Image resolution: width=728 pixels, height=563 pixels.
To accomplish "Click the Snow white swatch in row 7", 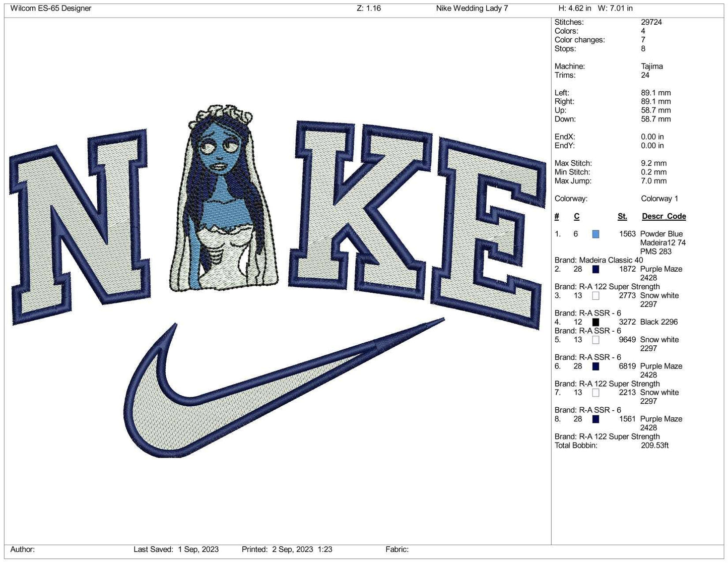I will point(596,393).
